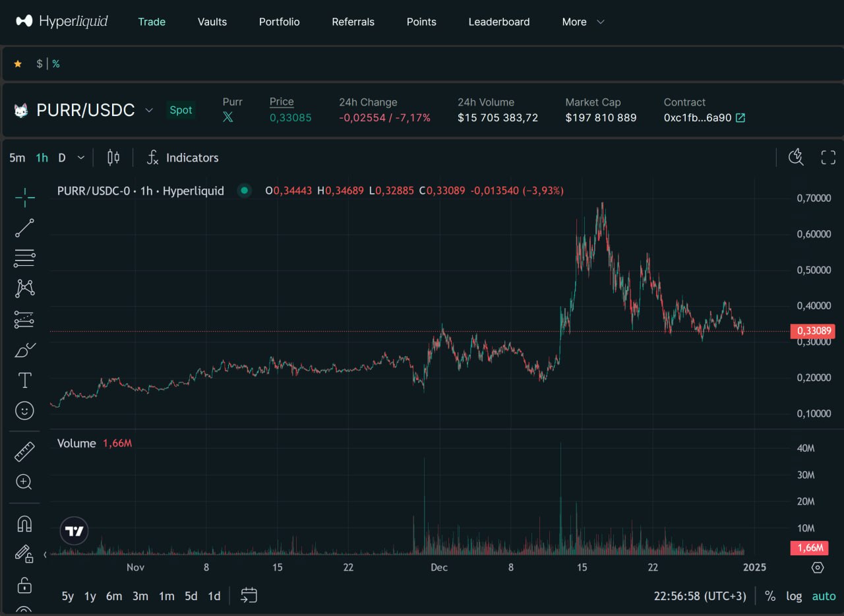Collapse the drawing toolbar arrow
This screenshot has height=616, width=844.
[x=45, y=555]
